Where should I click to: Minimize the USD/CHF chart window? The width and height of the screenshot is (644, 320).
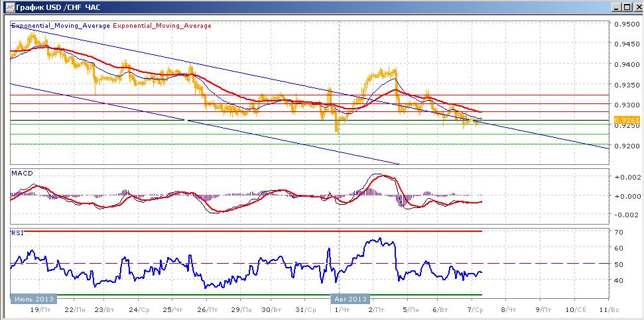click(x=616, y=7)
